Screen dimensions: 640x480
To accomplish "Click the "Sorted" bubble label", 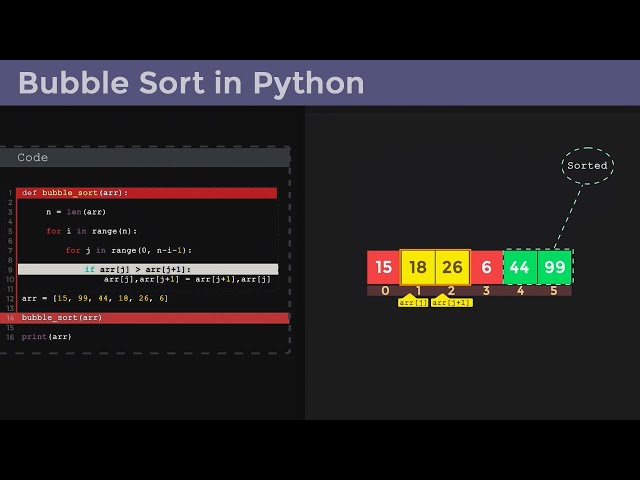I will point(587,166).
